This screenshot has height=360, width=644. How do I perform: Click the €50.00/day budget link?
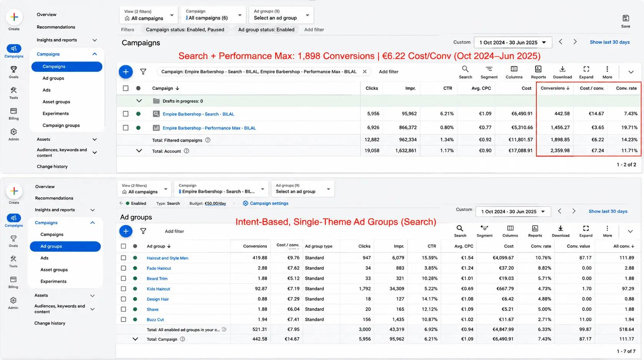click(x=215, y=203)
